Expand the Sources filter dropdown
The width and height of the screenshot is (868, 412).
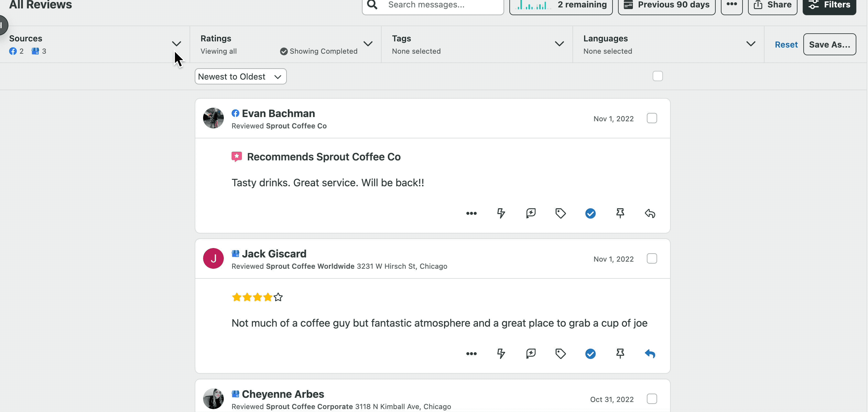tap(176, 44)
